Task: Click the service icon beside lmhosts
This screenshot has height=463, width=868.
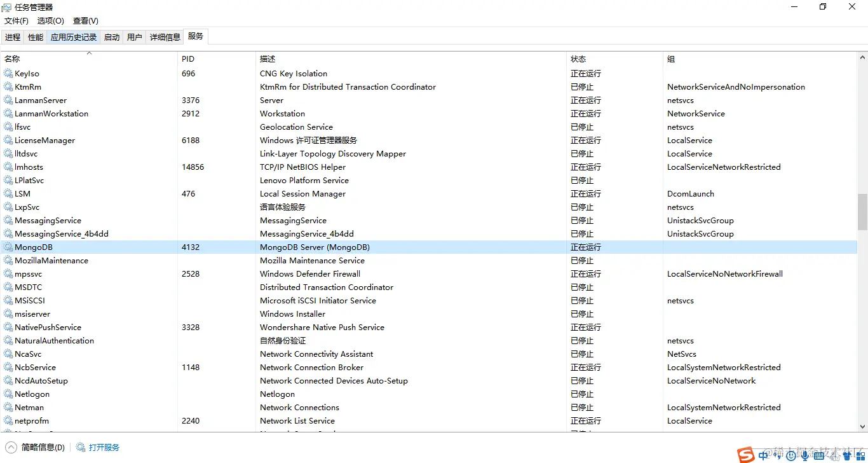Action: point(8,167)
